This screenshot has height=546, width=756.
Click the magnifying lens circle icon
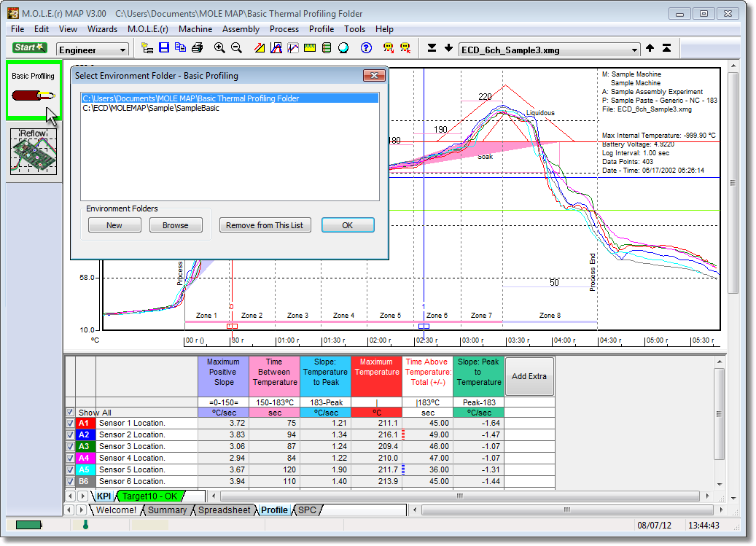(x=343, y=47)
